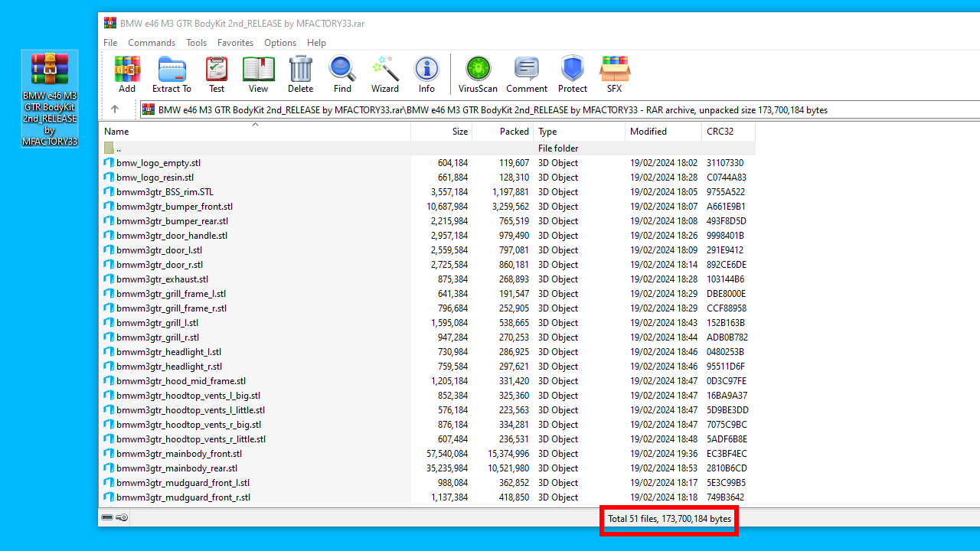Select bmwm3gtr_door_r.stl file

427,265
